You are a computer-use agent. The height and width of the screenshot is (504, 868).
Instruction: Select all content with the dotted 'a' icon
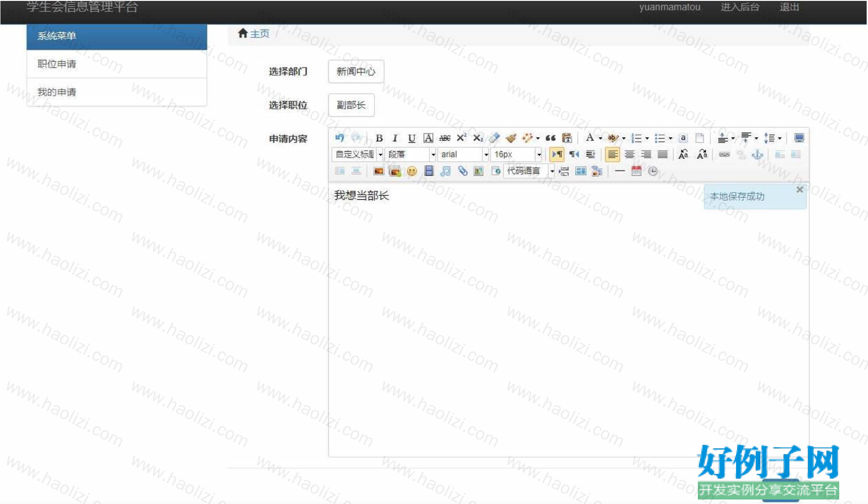pos(683,138)
